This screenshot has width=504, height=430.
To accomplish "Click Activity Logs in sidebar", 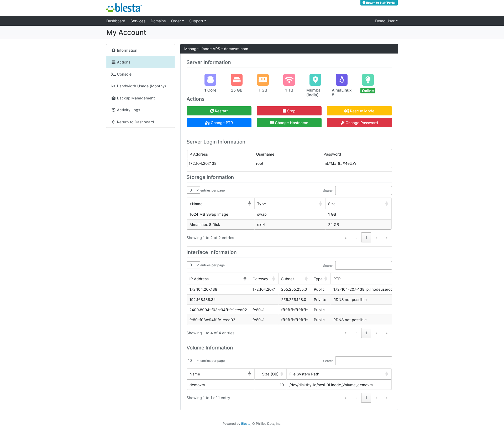I will click(128, 110).
